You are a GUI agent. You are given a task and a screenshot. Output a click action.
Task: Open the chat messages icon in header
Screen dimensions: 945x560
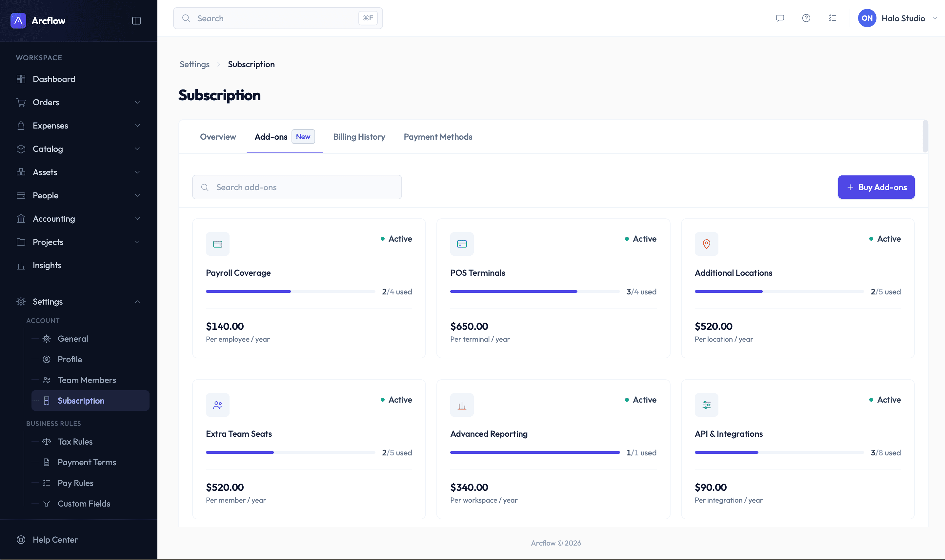pyautogui.click(x=780, y=18)
